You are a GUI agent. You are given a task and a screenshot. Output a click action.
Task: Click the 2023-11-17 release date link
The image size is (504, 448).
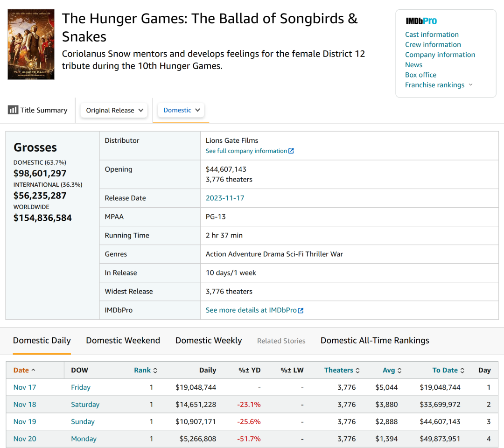225,198
